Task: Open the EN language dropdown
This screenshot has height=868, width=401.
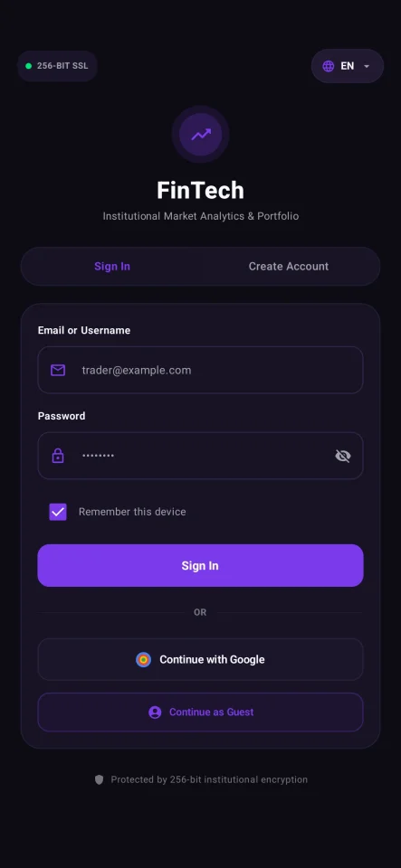Action: click(x=348, y=66)
